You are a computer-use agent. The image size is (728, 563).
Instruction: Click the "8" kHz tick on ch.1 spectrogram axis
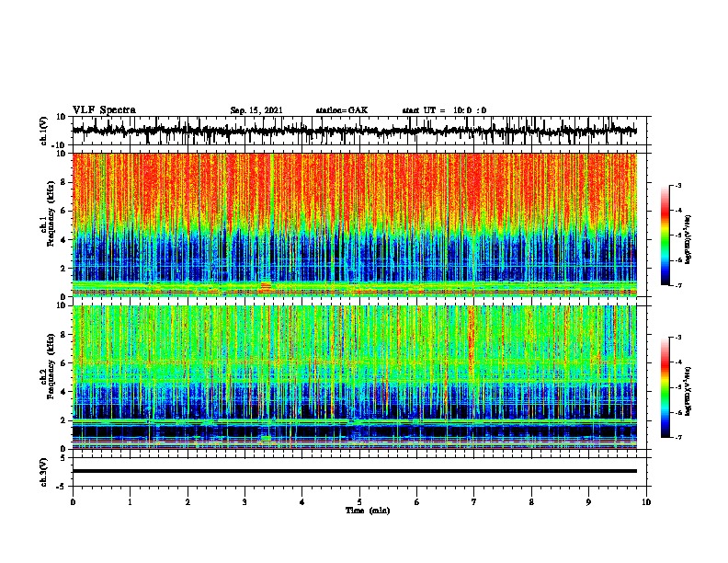tap(63, 182)
